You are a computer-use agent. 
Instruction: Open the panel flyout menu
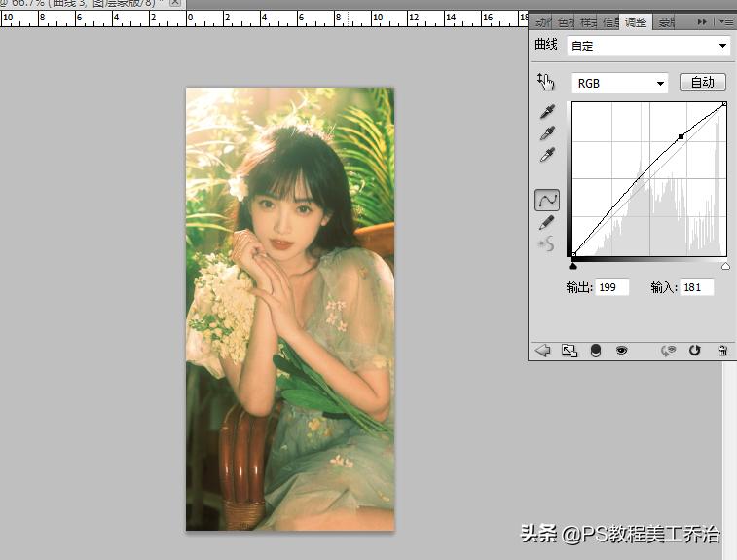click(x=726, y=21)
